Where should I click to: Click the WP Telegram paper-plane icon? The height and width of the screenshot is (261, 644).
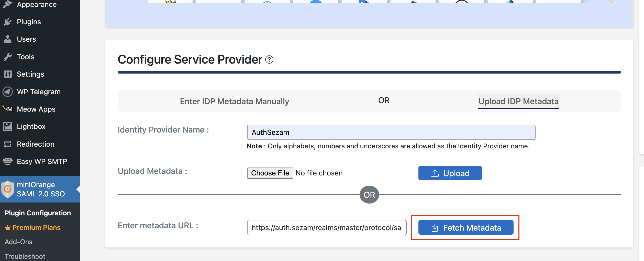point(8,92)
